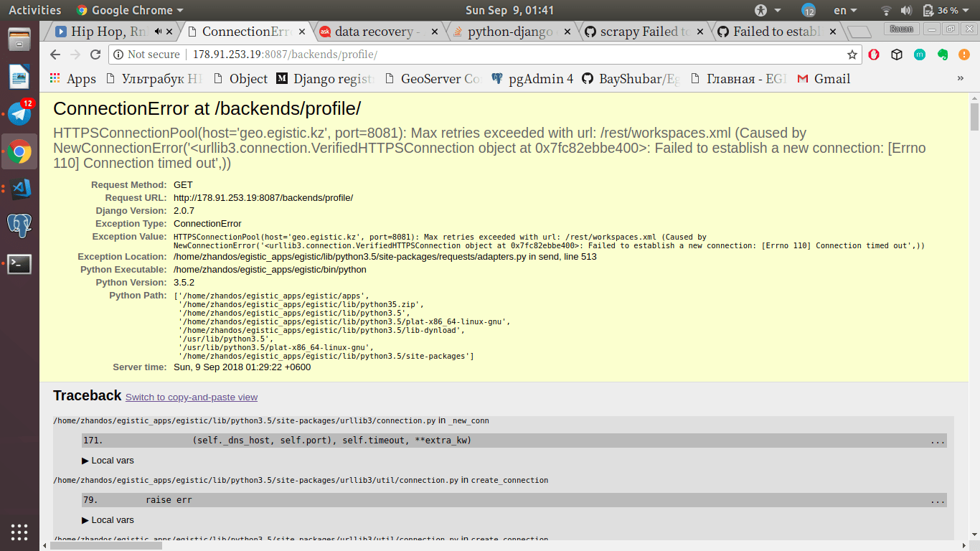Open Files from the Ubuntu dock
The width and height of the screenshot is (980, 551).
click(x=19, y=38)
